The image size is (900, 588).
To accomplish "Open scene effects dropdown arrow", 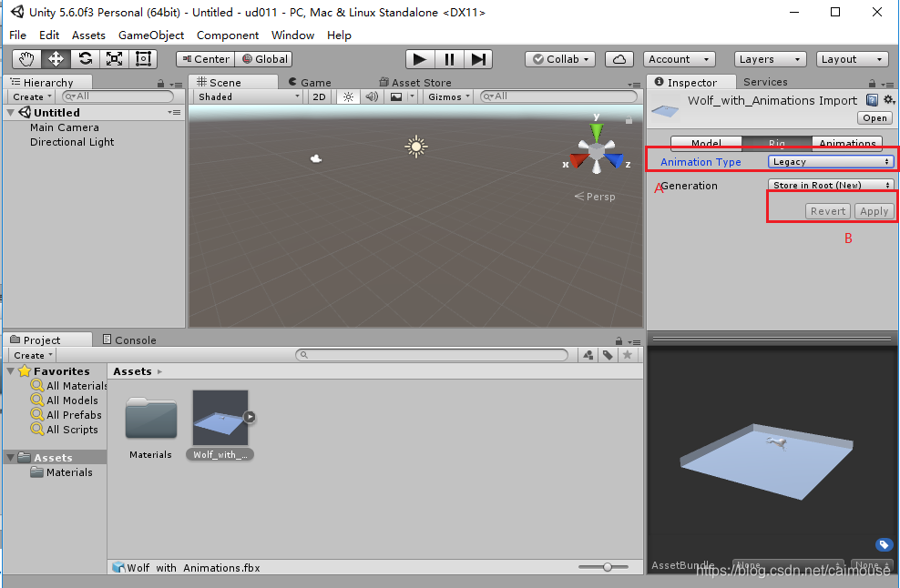I will 412,97.
